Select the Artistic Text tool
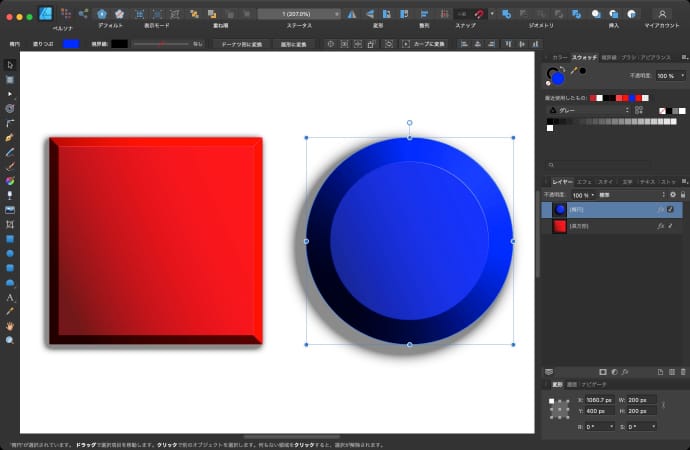This screenshot has width=690, height=450. point(10,297)
